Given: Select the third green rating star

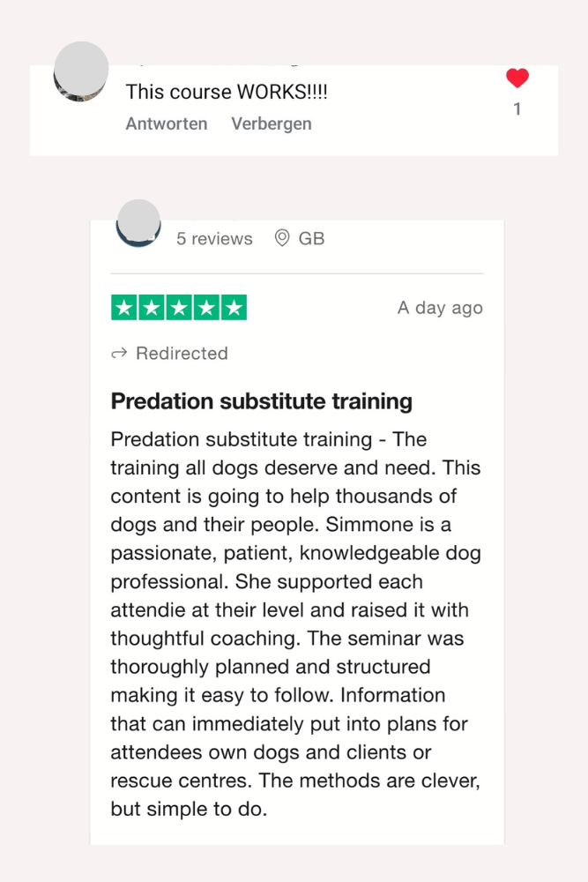Looking at the screenshot, I should (x=179, y=308).
